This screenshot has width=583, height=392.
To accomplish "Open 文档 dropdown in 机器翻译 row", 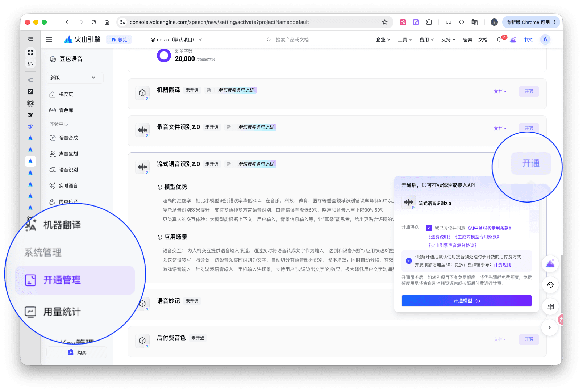I will pyautogui.click(x=500, y=92).
